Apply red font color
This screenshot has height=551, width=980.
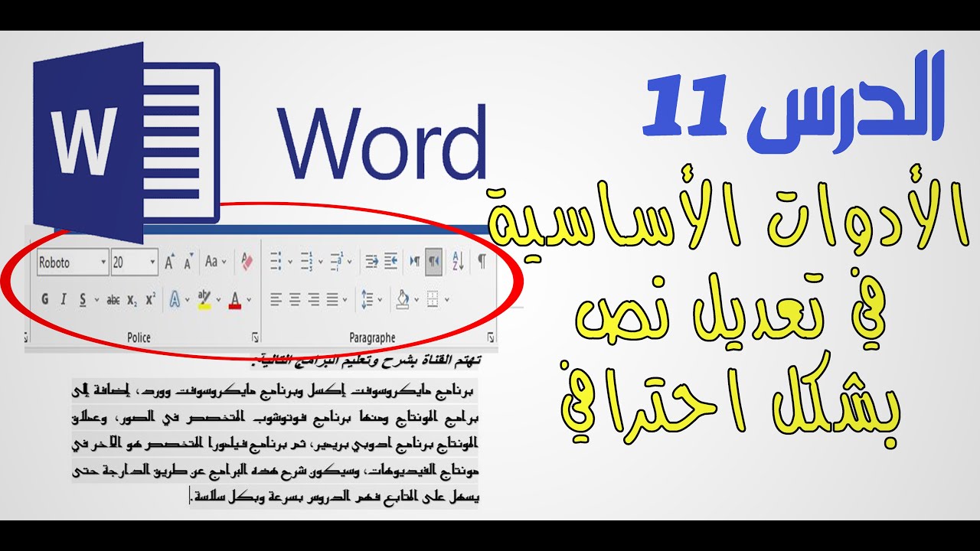click(x=235, y=299)
